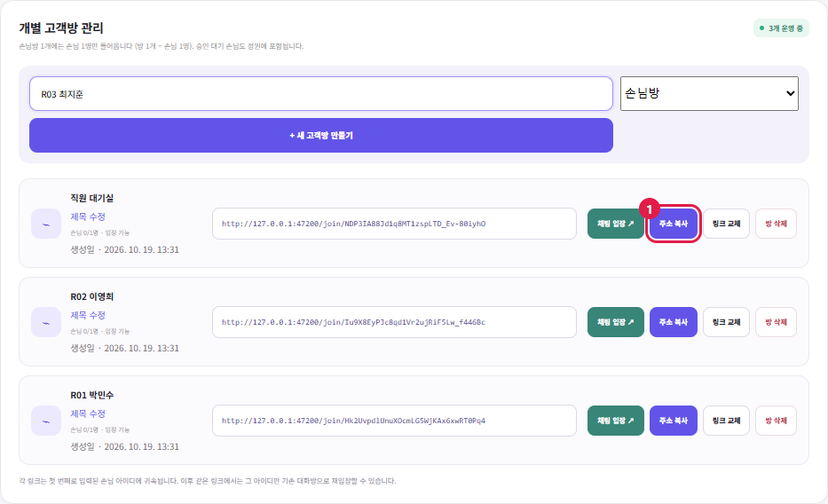The image size is (828, 504).
Task: Click the 손님 0/1명 status under 직원 대기실
Action: point(99,232)
